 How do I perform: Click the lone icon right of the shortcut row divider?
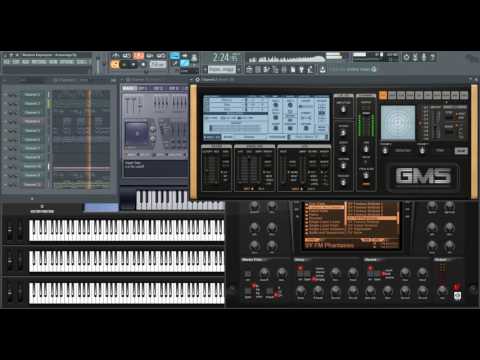click(x=323, y=69)
